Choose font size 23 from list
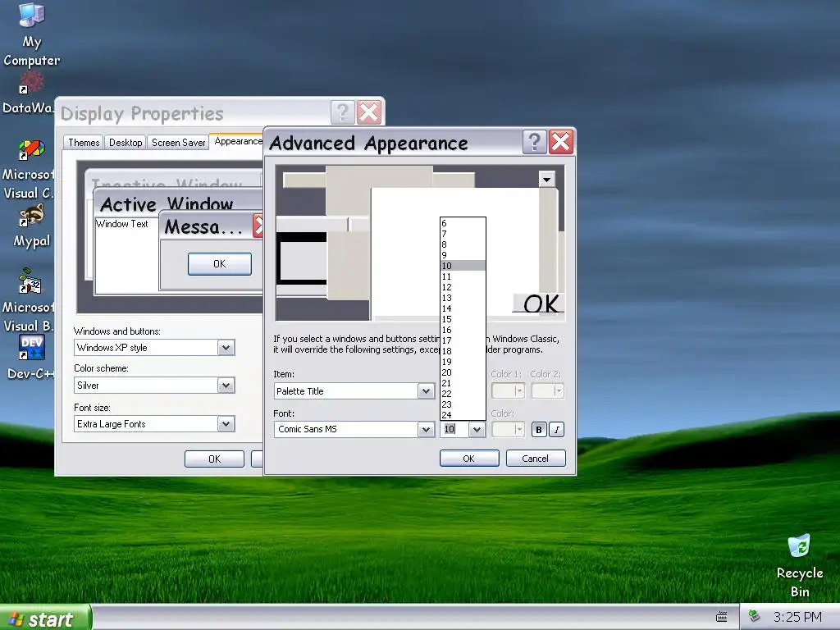This screenshot has width=840, height=630. click(463, 404)
